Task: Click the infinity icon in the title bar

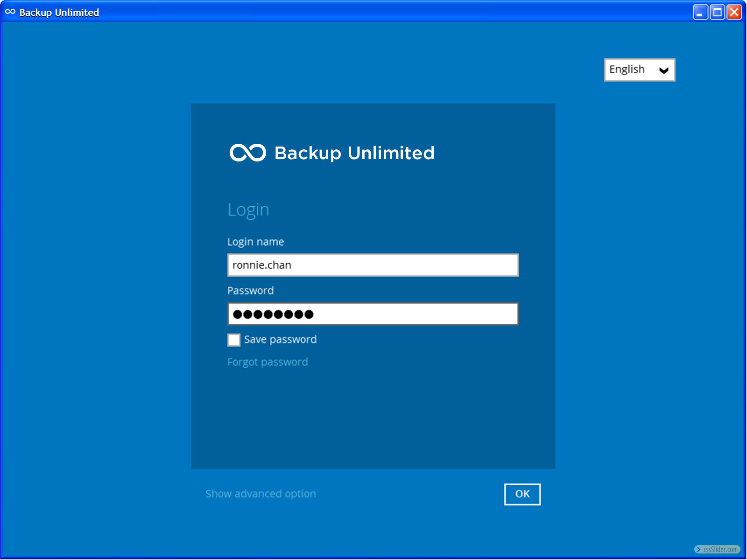Action: (10, 12)
